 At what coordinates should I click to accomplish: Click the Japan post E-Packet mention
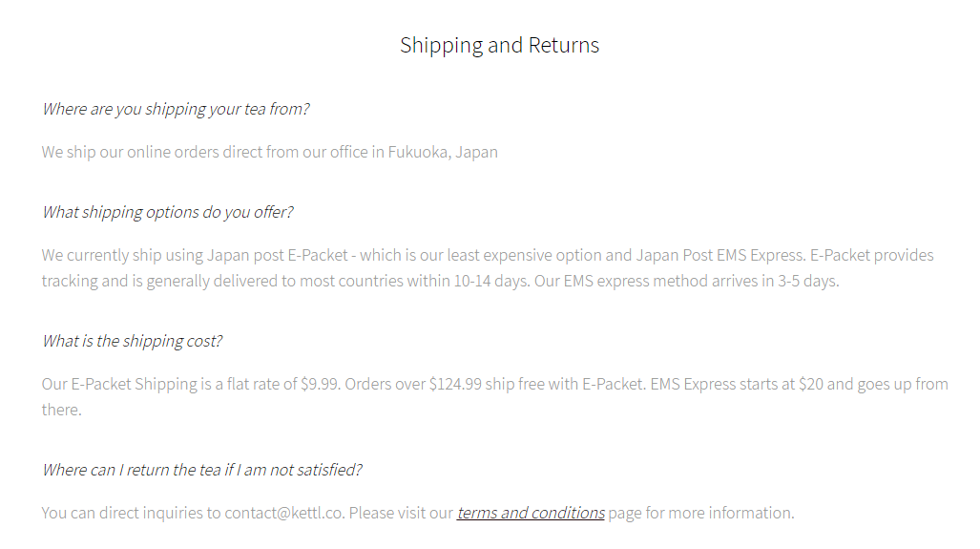277,255
